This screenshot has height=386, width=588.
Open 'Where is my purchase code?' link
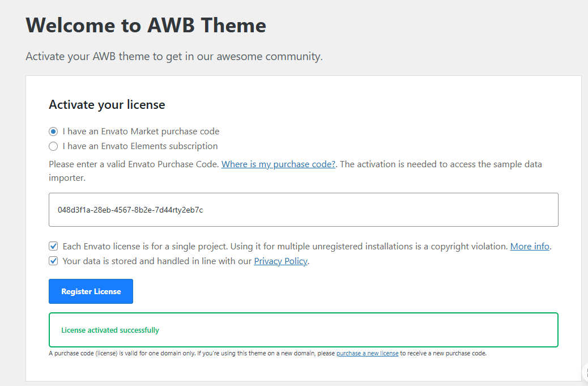click(278, 164)
